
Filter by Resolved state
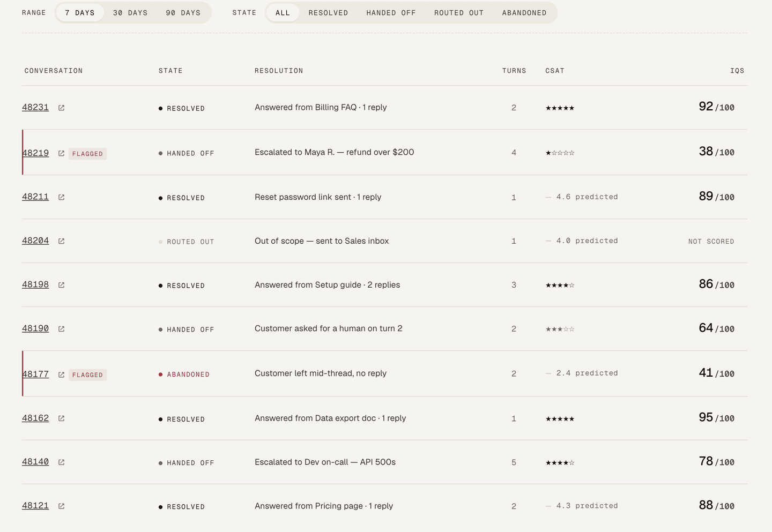[328, 13]
